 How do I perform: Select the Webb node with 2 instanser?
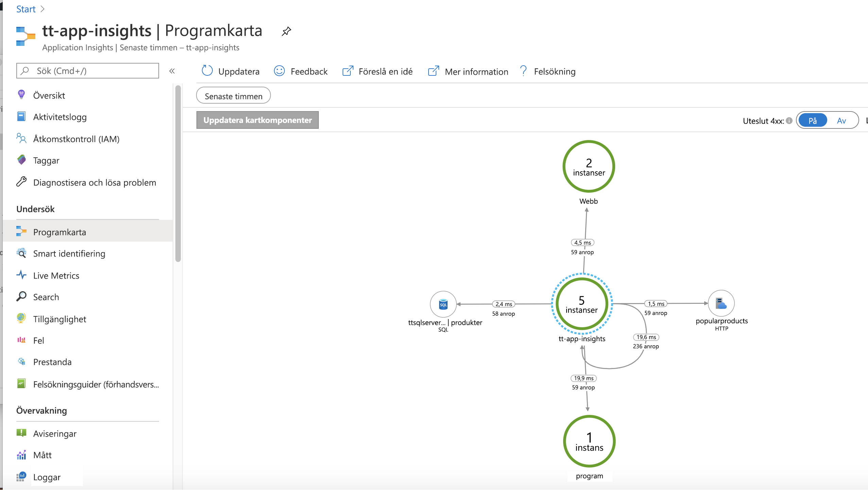click(x=589, y=167)
